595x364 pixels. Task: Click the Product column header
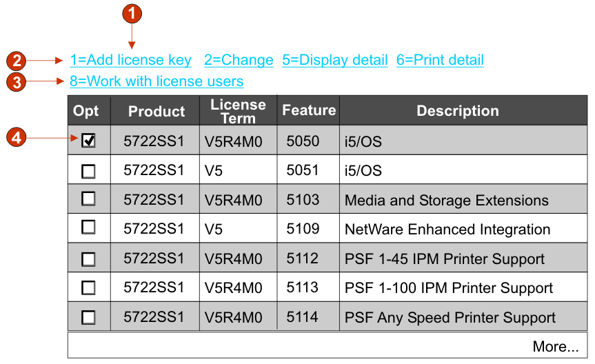point(157,111)
